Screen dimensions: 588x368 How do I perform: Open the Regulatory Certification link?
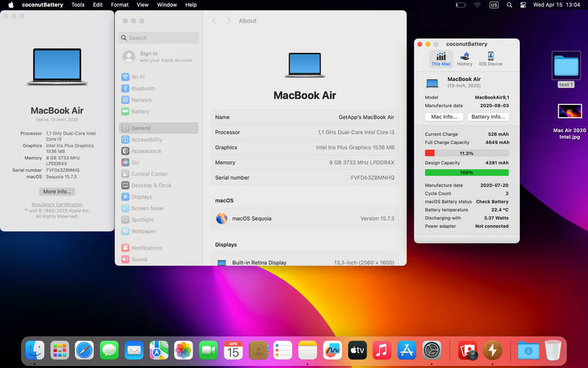tap(57, 205)
